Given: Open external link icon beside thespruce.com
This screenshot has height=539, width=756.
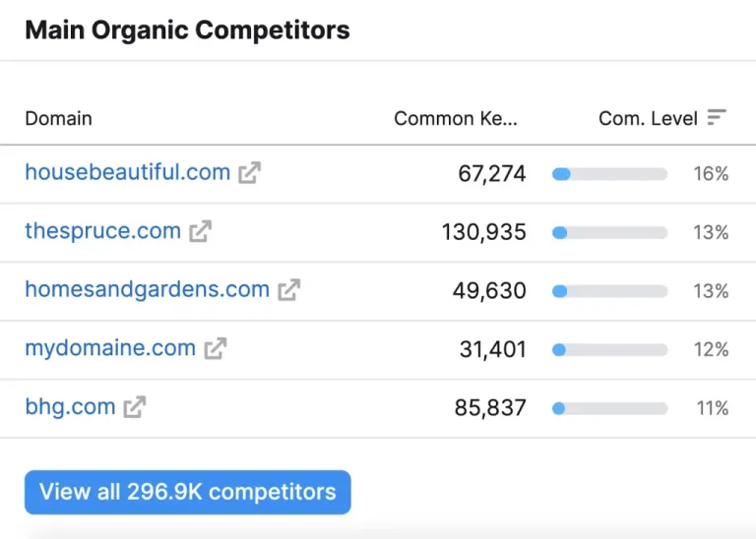Looking at the screenshot, I should point(201,231).
